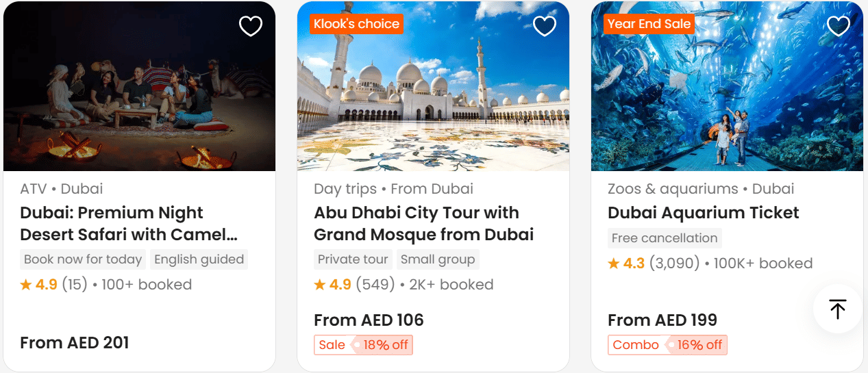The image size is (868, 373).
Task: Click the Book now for today tag
Action: (x=83, y=259)
